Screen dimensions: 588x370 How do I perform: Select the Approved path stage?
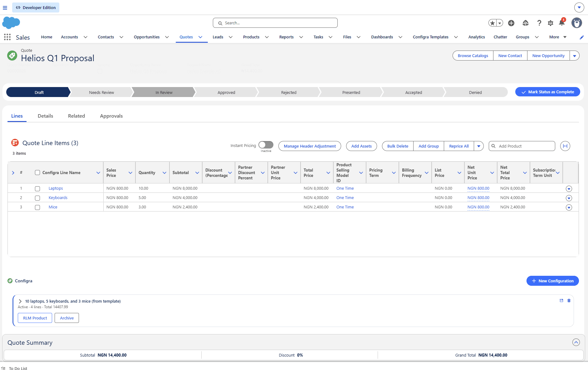coord(226,92)
